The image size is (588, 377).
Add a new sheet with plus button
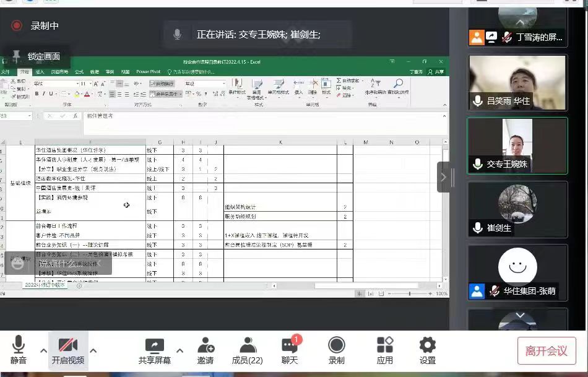pos(79,286)
